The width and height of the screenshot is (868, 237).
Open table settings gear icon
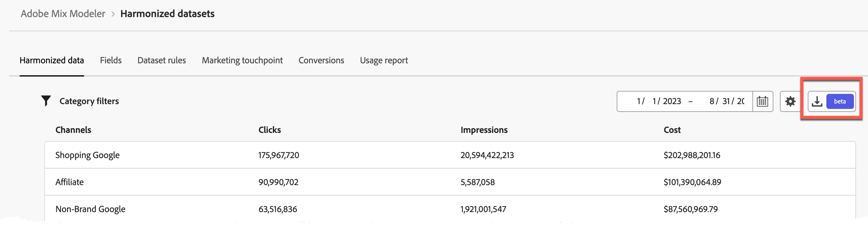tap(790, 101)
